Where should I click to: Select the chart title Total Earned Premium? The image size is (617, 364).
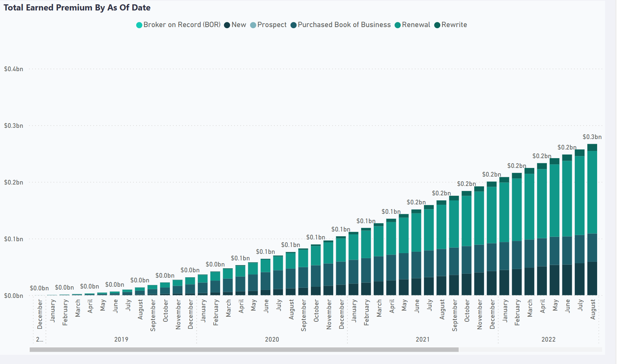point(77,8)
